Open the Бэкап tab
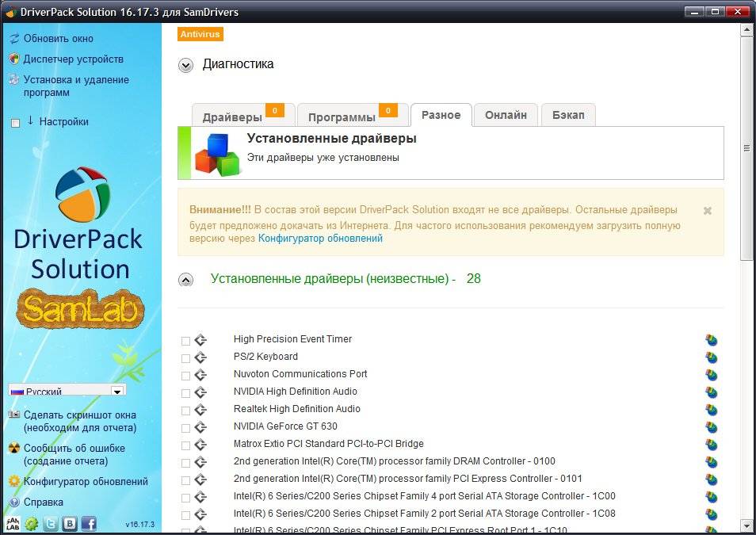The width and height of the screenshot is (756, 535). 568,115
